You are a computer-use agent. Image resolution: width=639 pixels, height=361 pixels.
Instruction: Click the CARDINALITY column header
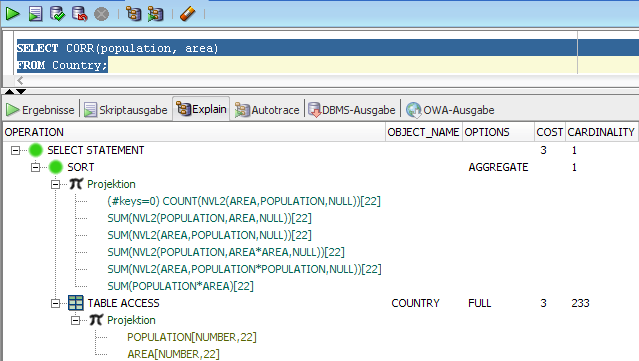point(601,132)
